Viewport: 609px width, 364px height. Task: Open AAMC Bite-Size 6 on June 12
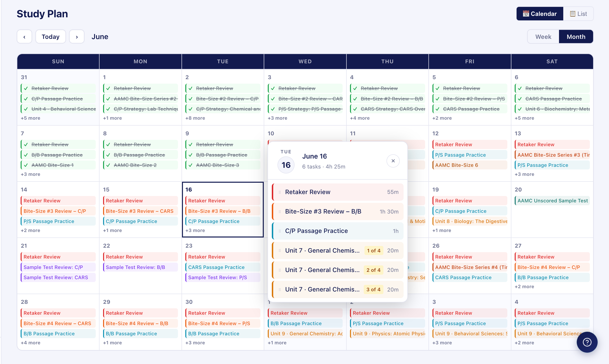click(470, 165)
